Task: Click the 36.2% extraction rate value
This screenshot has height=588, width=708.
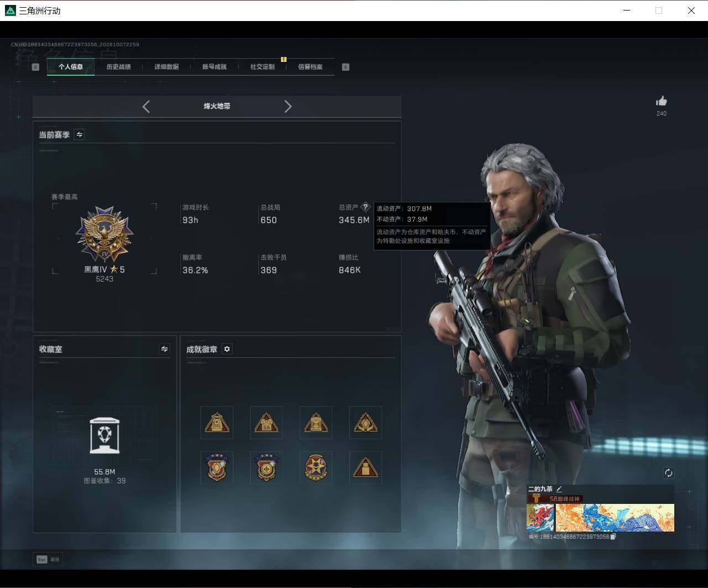Action: pos(195,270)
